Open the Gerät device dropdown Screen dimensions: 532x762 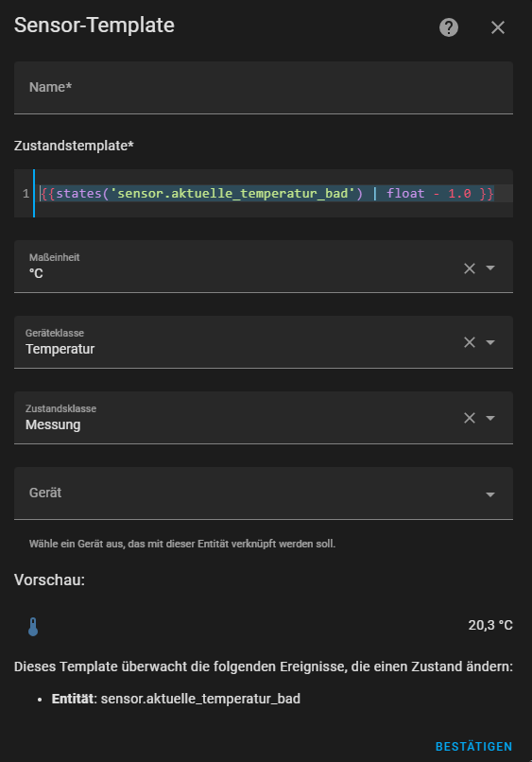click(x=264, y=494)
